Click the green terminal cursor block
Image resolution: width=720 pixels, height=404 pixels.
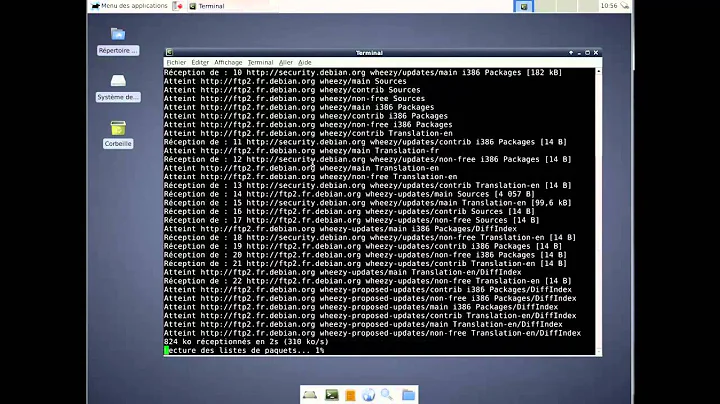[x=166, y=350]
